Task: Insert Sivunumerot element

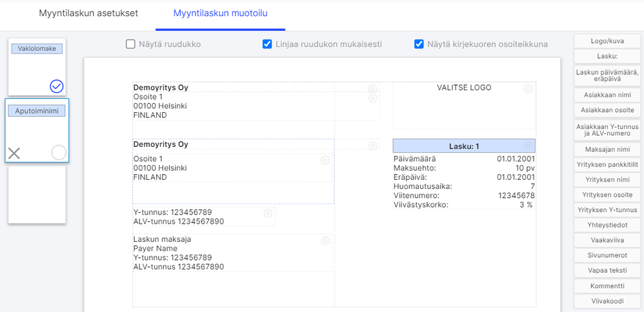Action: [x=607, y=255]
